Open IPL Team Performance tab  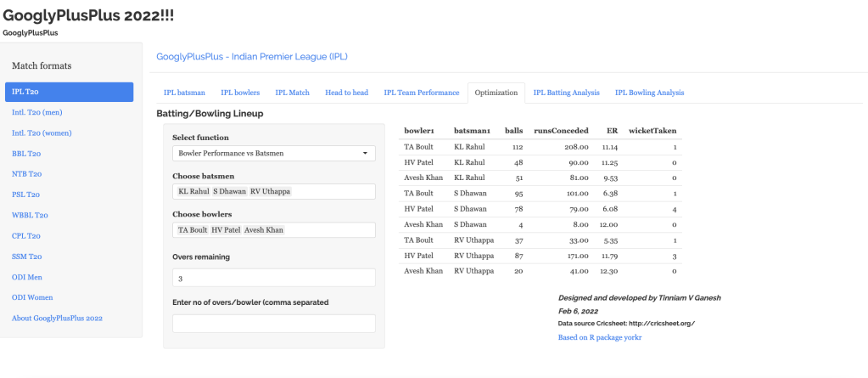[x=421, y=93]
